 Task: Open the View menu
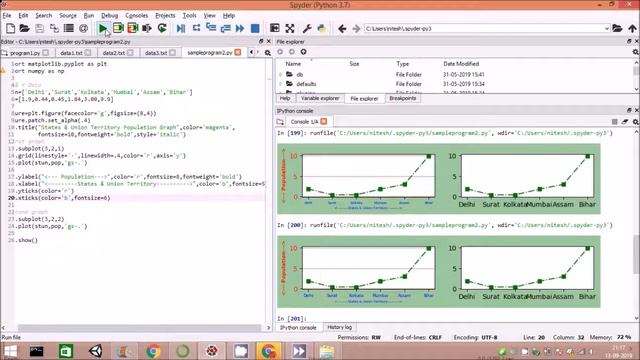209,16
